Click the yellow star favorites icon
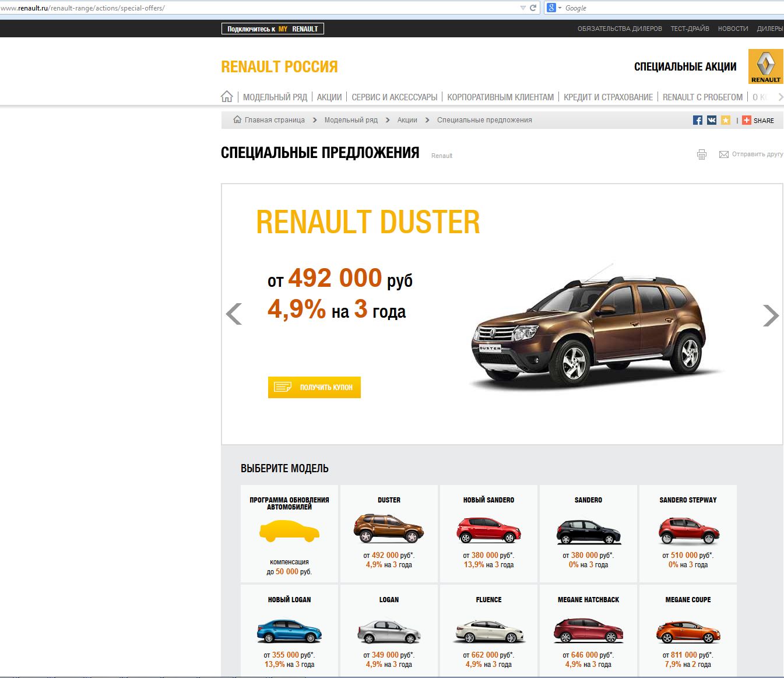This screenshot has width=784, height=678. click(x=725, y=120)
